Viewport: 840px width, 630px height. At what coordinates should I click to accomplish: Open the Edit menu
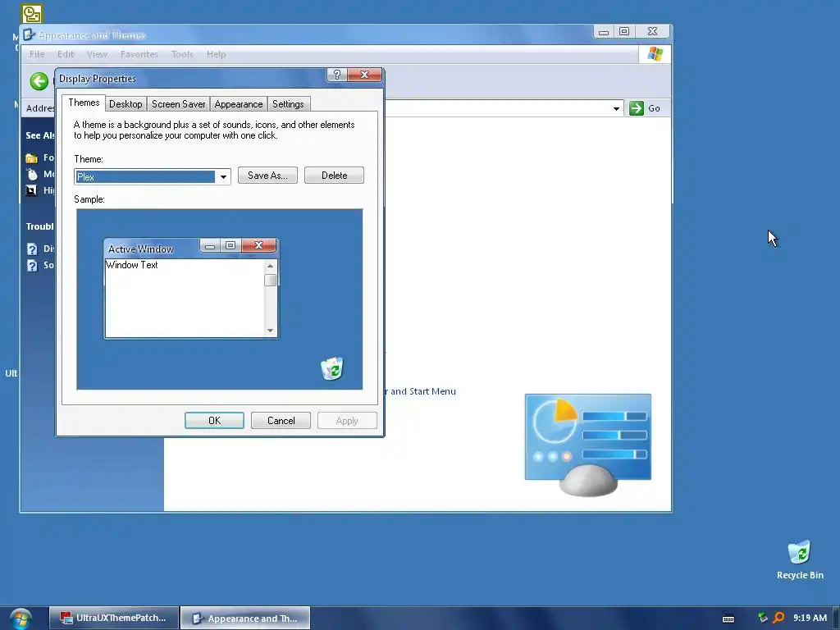(66, 54)
